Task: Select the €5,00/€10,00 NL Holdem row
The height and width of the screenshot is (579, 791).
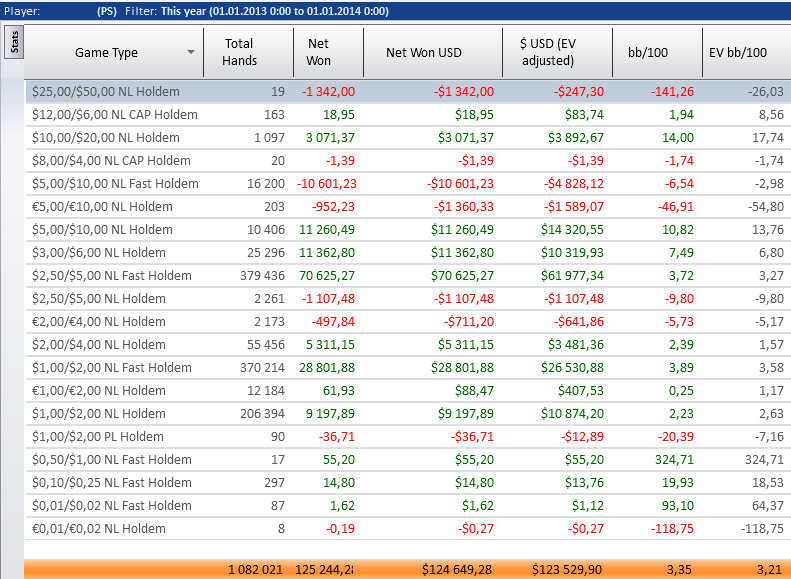Action: pyautogui.click(x=408, y=207)
